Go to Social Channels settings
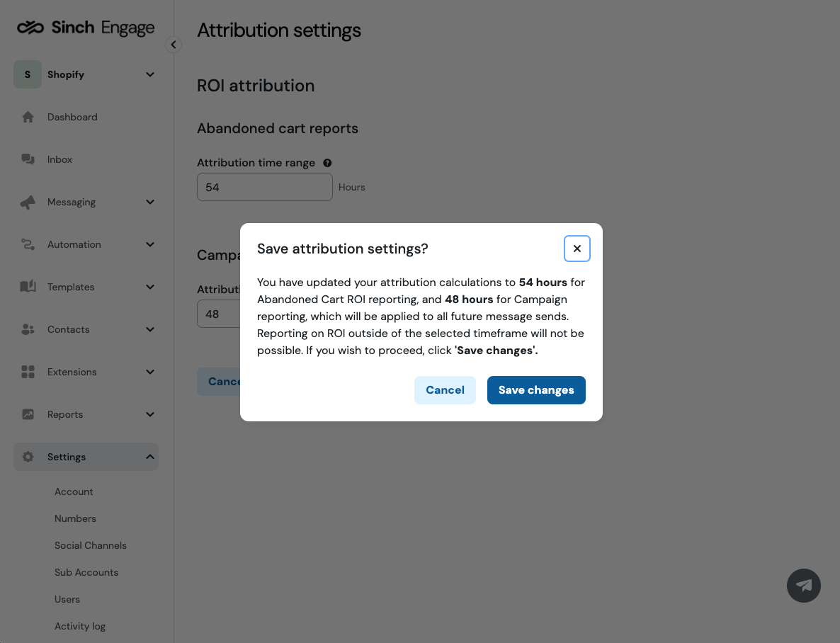This screenshot has height=643, width=840. (91, 545)
